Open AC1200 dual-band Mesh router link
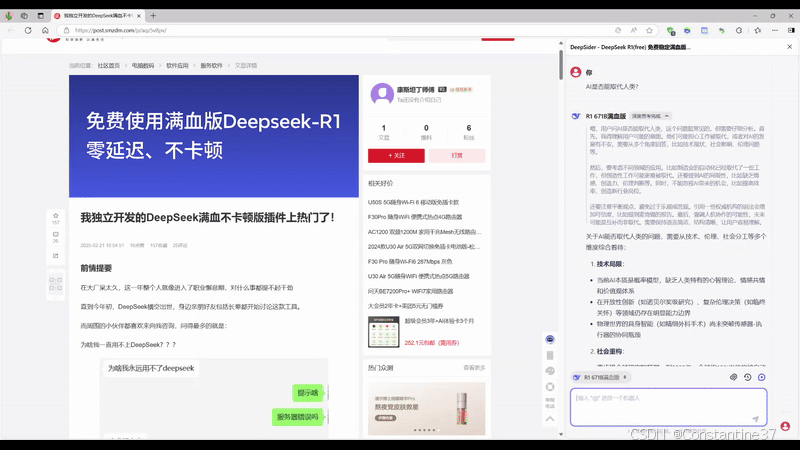Screen dimensions: 800x450 pos(424,232)
